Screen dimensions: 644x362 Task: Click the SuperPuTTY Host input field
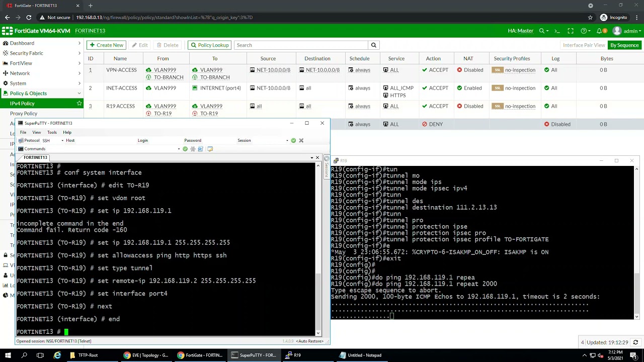pos(106,141)
